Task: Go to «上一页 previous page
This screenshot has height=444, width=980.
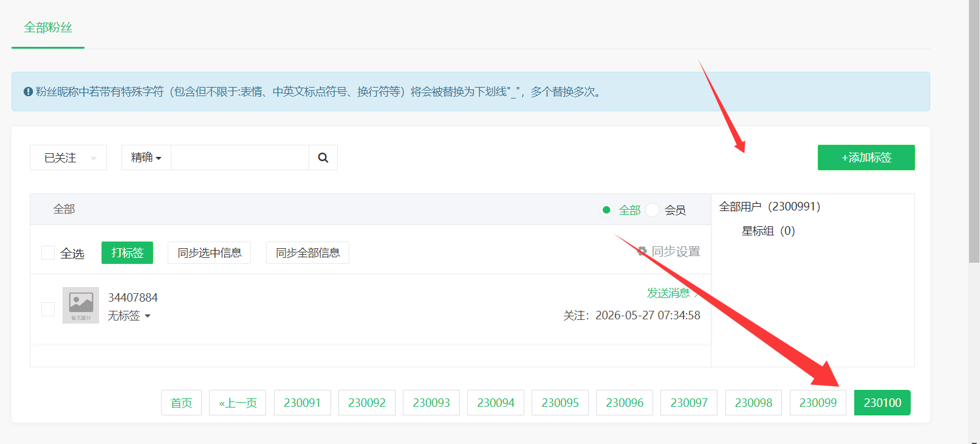Action: pos(238,403)
